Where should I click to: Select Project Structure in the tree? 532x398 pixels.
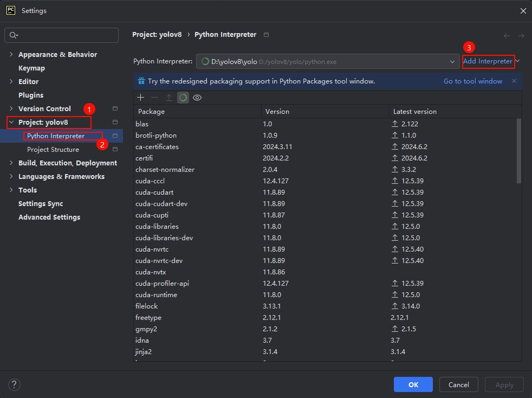pos(53,150)
